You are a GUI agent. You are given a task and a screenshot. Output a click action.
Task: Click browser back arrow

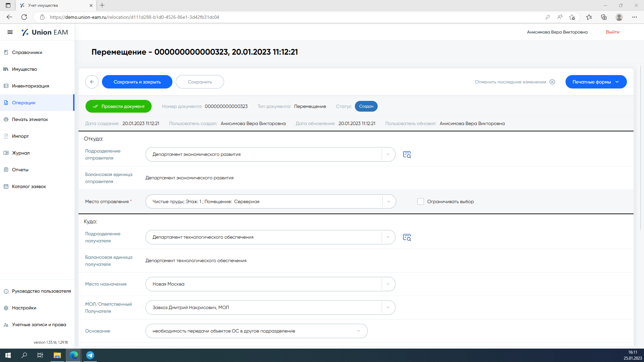[9, 17]
